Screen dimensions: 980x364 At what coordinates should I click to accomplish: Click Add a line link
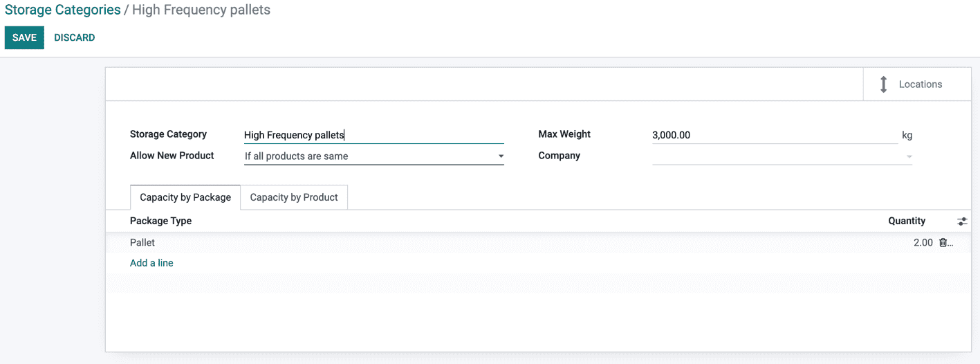coord(151,263)
